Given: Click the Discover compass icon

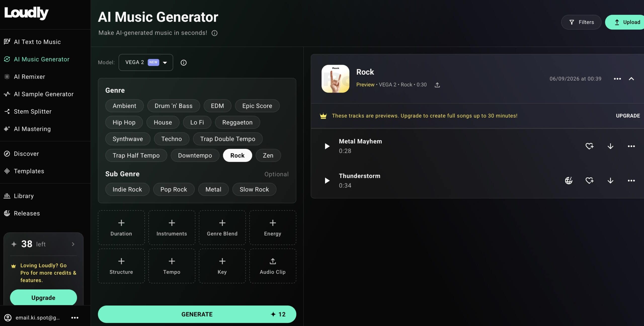Looking at the screenshot, I should 7,154.
